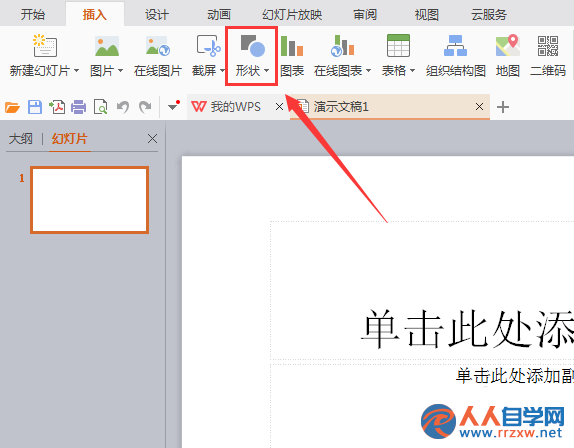Screen dimensions: 574x448
Task: Switch to the Outline (大纲) pane tab
Action: 21,139
